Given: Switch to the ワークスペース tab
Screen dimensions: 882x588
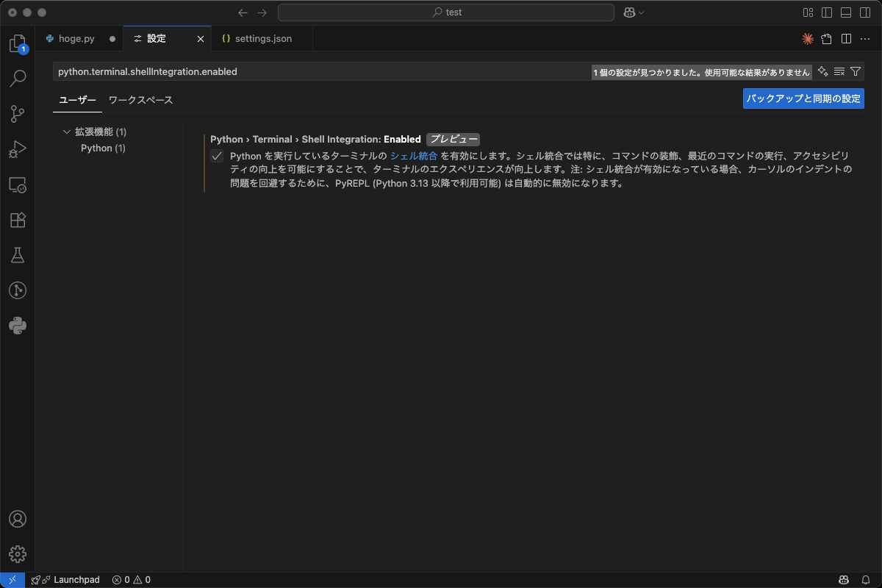Looking at the screenshot, I should (140, 100).
